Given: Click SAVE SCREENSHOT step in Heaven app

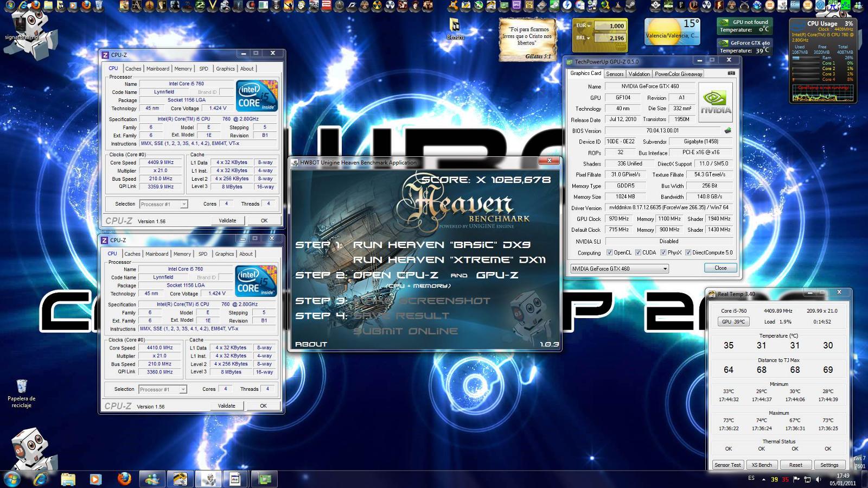Looking at the screenshot, I should [x=422, y=301].
